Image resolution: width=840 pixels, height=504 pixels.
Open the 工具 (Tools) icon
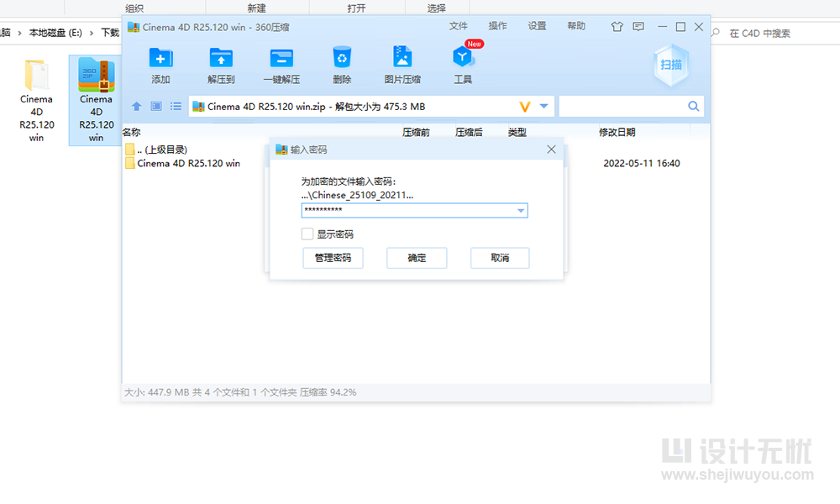[463, 66]
